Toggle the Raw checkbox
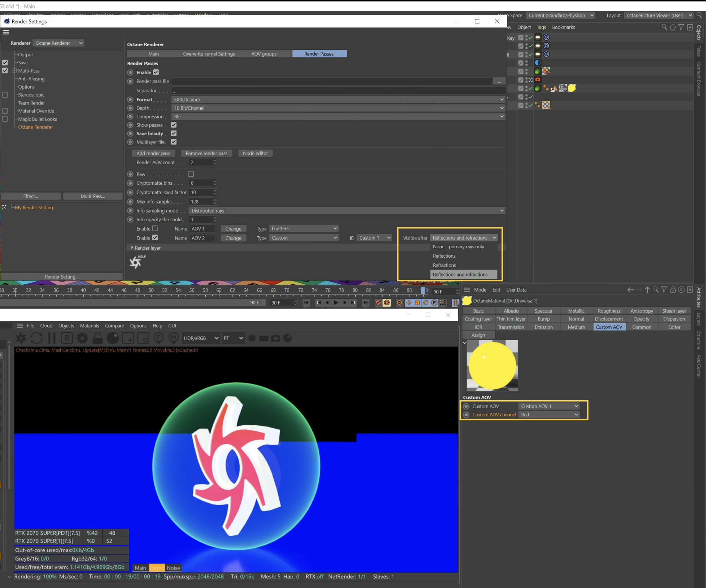Screen dimensions: 706x588 [x=191, y=174]
